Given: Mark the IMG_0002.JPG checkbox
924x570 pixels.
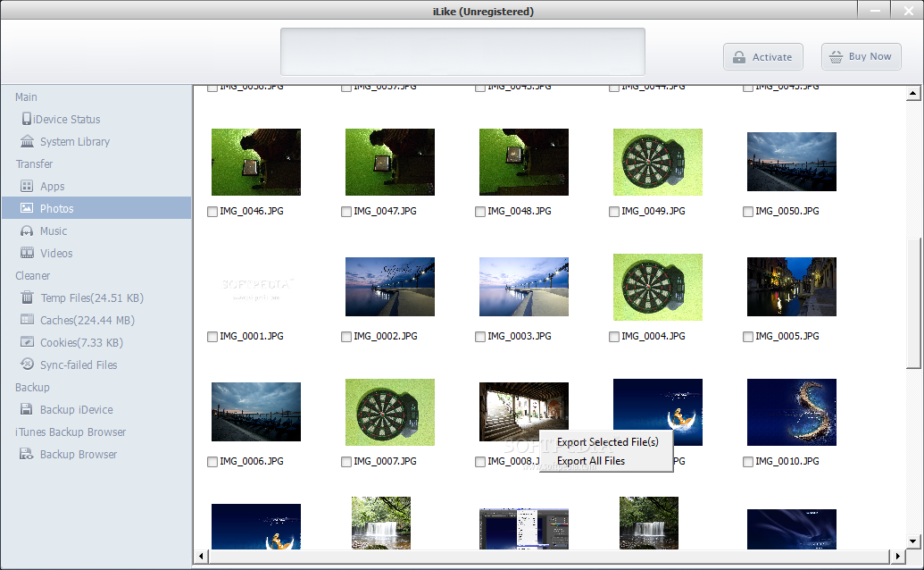Looking at the screenshot, I should click(x=346, y=337).
